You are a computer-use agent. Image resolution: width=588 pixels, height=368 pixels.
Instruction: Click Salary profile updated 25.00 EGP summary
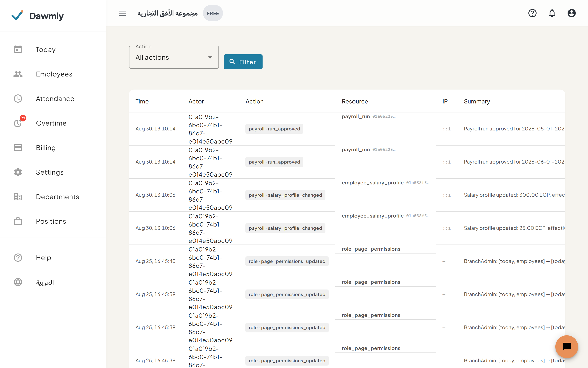coord(514,228)
